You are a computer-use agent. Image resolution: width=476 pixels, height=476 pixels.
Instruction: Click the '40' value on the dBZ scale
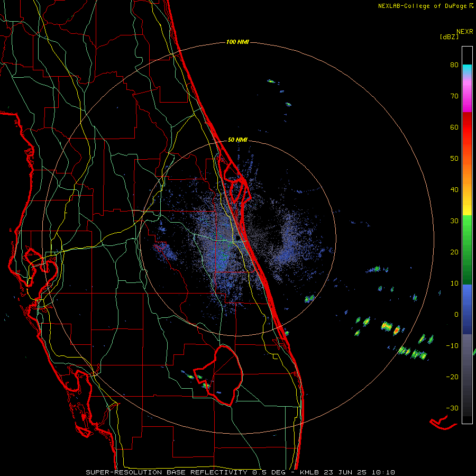click(x=454, y=190)
